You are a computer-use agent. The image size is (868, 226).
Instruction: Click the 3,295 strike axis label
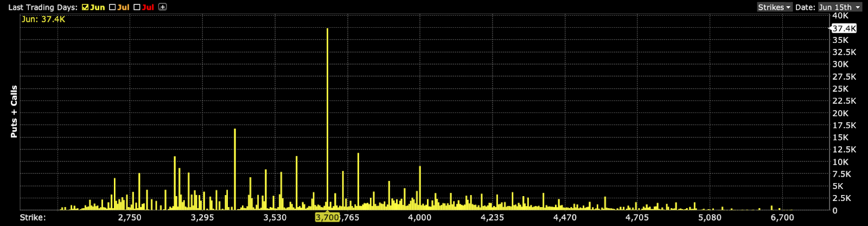pyautogui.click(x=202, y=217)
